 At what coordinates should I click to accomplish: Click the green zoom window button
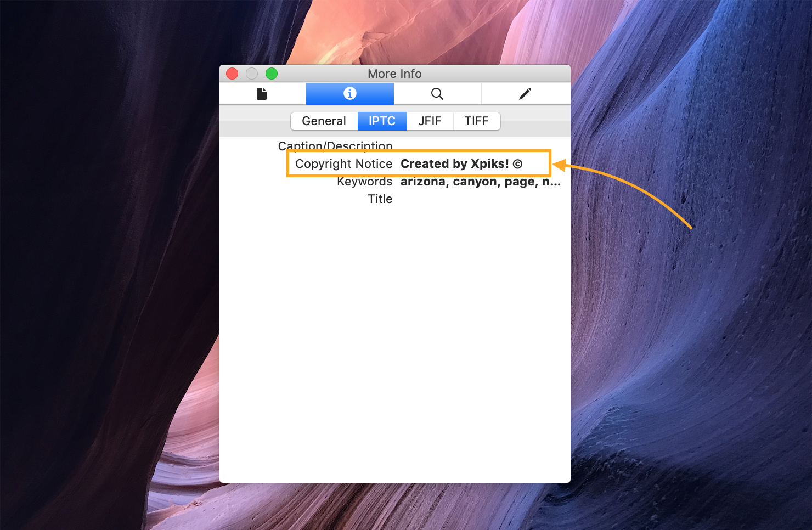272,74
